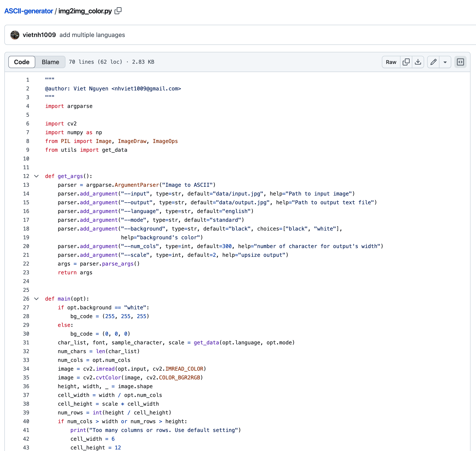Open the Raw file view
Screen dimensions: 476x451
(x=391, y=62)
